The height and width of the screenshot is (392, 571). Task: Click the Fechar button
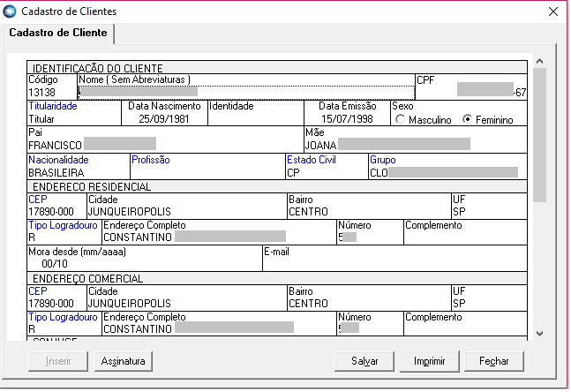(x=494, y=361)
